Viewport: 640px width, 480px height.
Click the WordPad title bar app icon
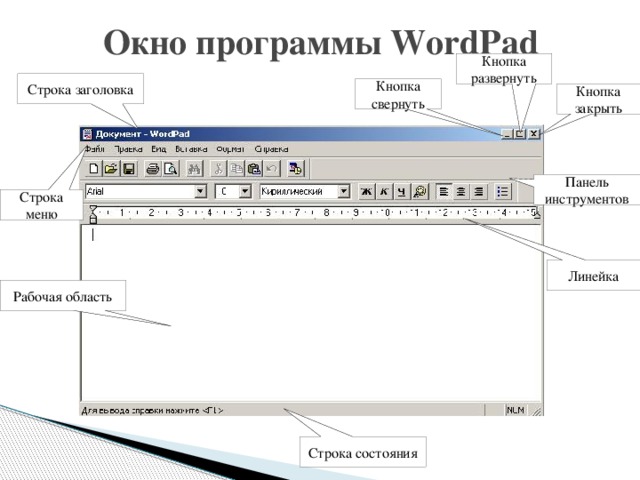87,134
